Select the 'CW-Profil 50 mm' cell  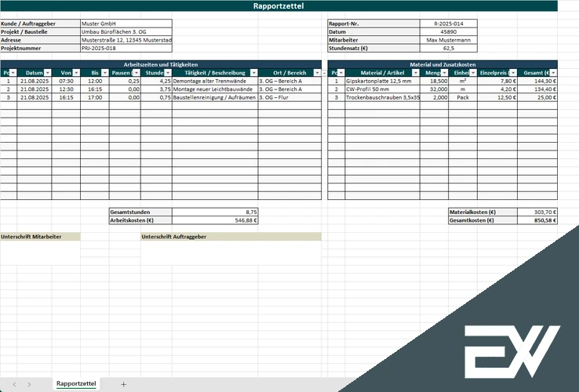[x=383, y=89]
